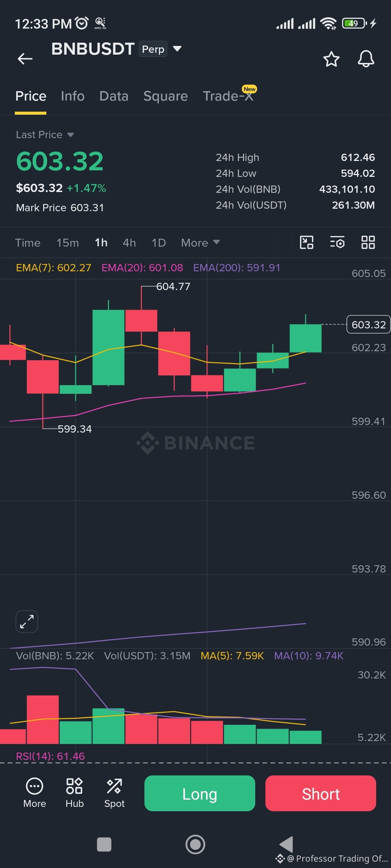Tap the RSI(14): 61.46 indicator label

[50, 756]
